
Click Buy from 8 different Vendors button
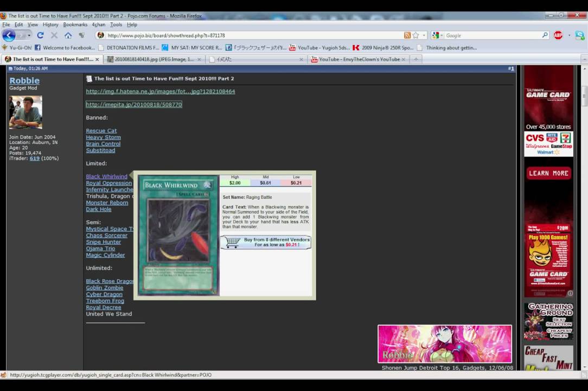(265, 242)
